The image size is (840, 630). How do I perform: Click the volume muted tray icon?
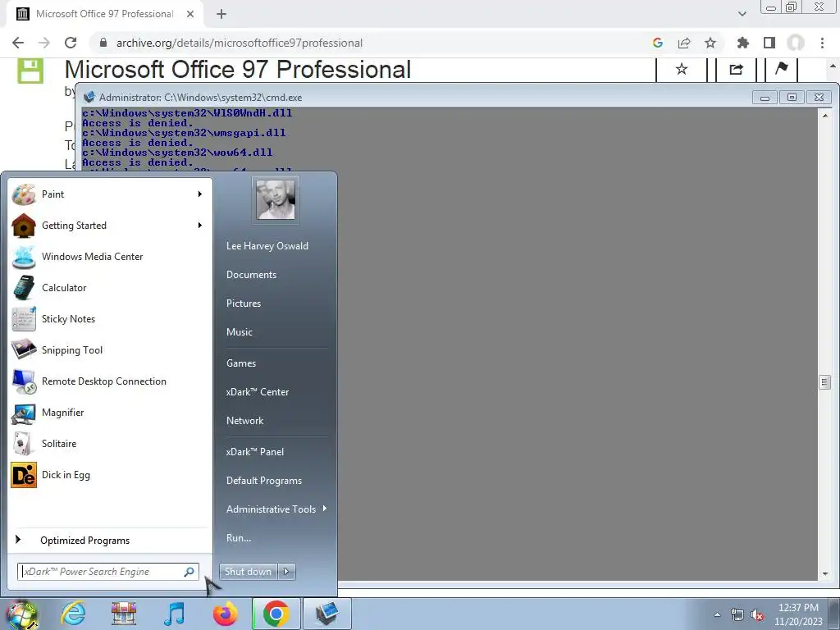tap(757, 615)
